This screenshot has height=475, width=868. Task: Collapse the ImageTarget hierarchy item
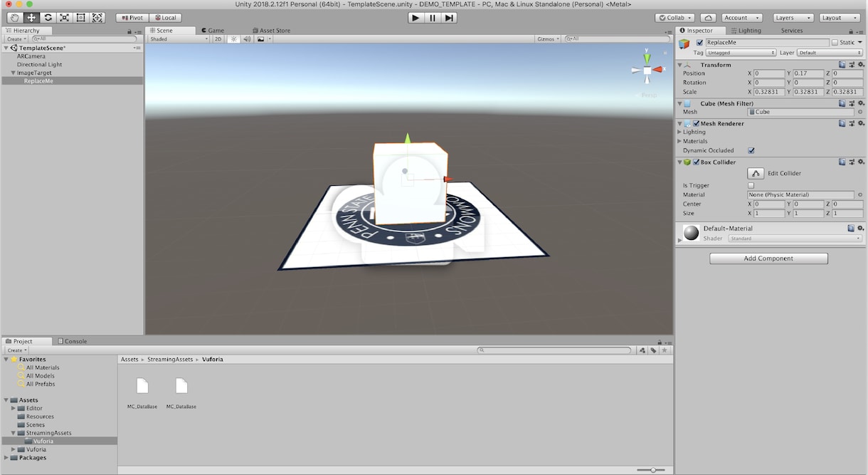pos(13,73)
